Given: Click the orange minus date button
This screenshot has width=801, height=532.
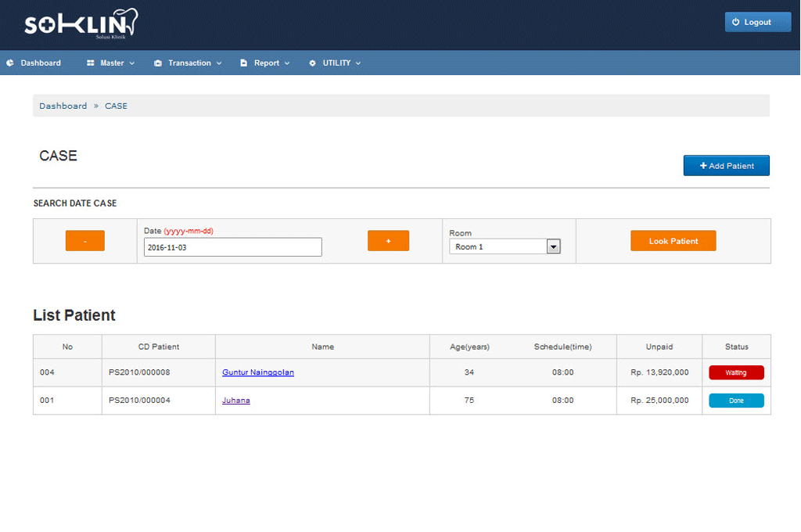Looking at the screenshot, I should (x=85, y=241).
